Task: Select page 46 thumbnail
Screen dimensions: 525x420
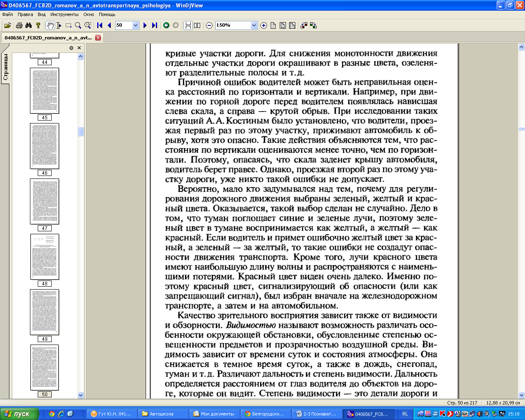Action: [44, 146]
